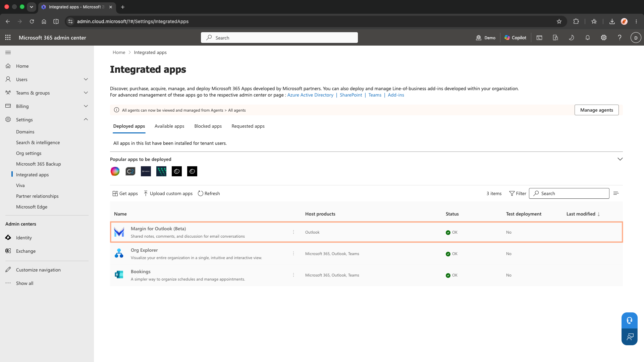
Task: Open the Org Explorer app name
Action: click(x=144, y=250)
